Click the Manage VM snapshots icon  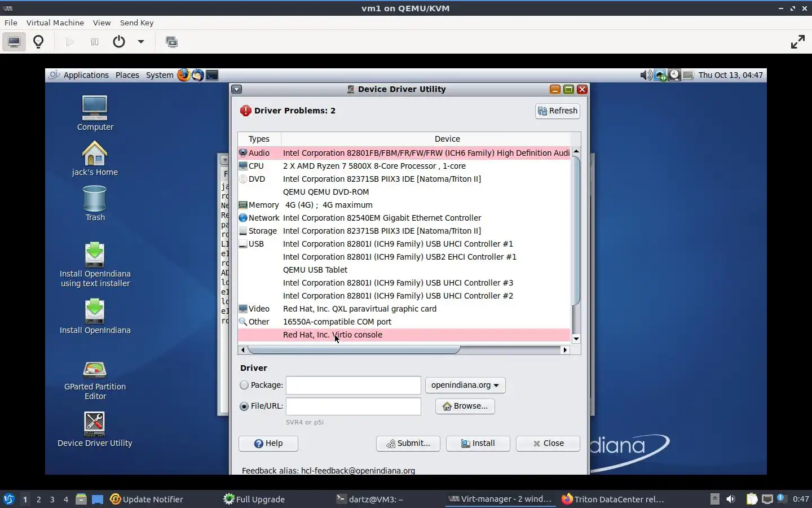pos(171,42)
